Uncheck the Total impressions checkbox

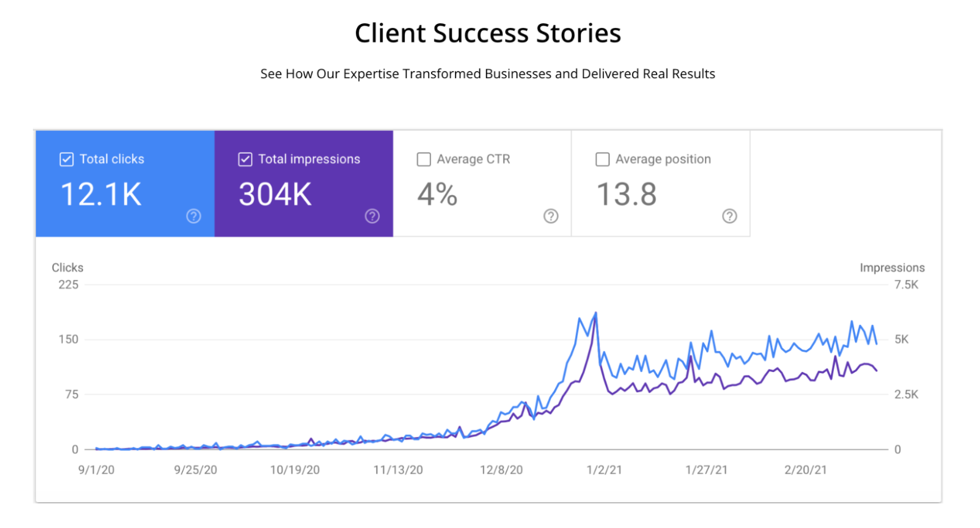[245, 160]
